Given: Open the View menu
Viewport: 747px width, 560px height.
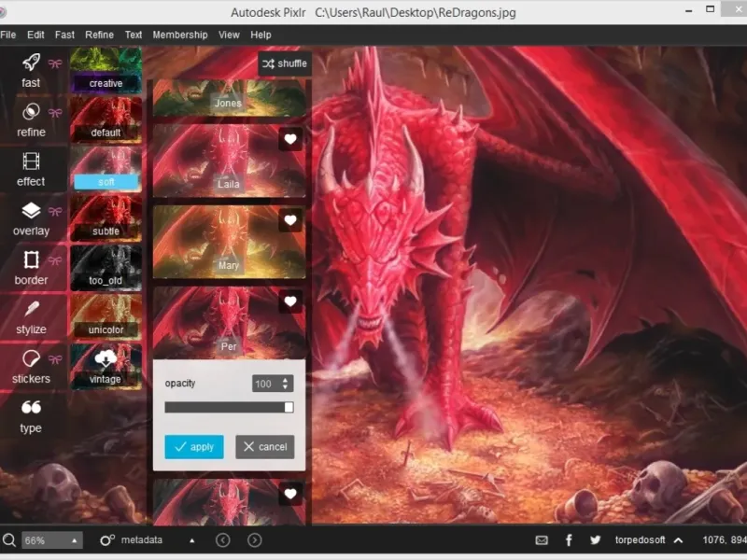Looking at the screenshot, I should pos(229,35).
